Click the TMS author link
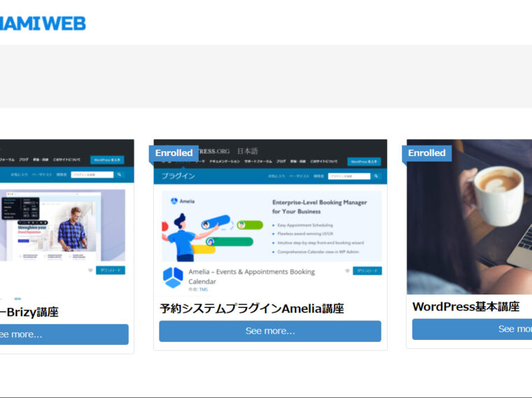The image size is (532, 398). [x=203, y=290]
